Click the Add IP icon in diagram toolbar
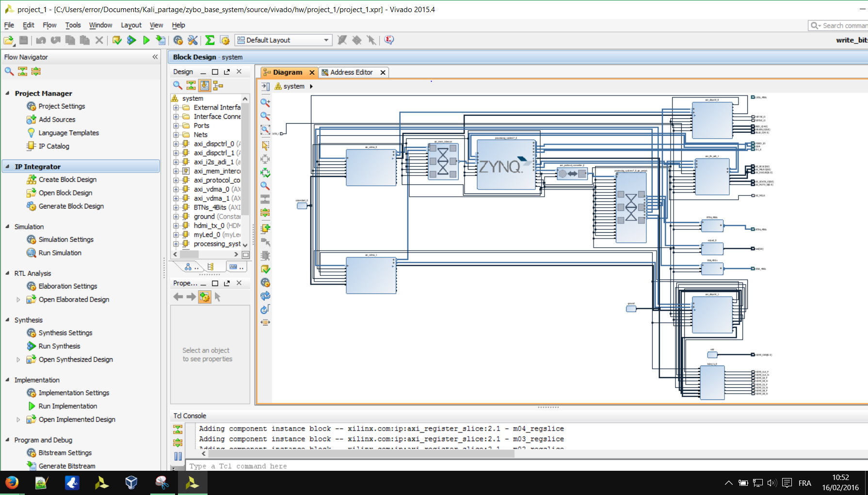Screen dimensions: 868x495 pos(265,228)
